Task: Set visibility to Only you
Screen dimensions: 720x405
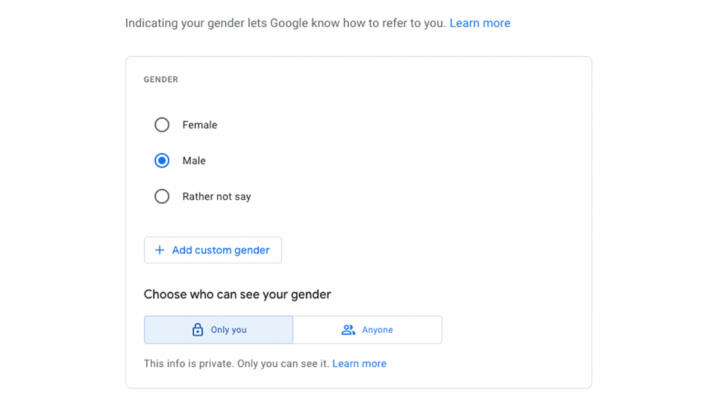Action: pyautogui.click(x=219, y=330)
